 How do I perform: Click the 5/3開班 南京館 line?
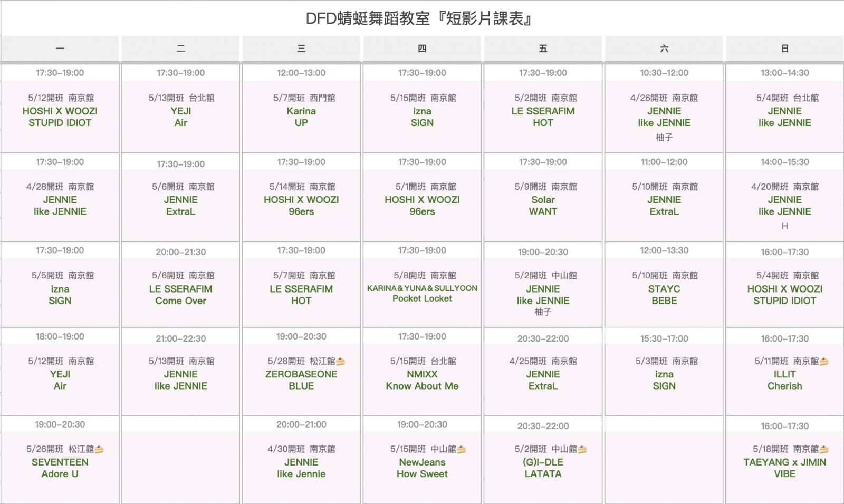coord(666,361)
